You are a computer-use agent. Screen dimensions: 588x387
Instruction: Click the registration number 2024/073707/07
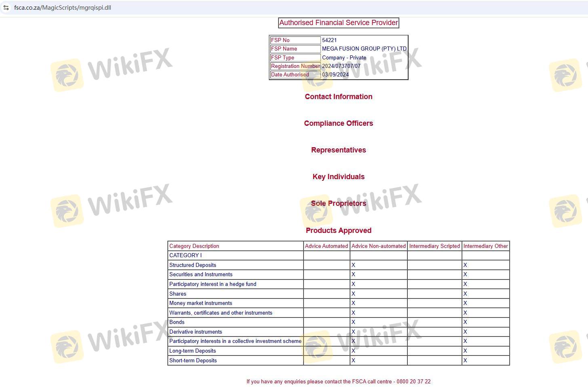click(x=341, y=66)
